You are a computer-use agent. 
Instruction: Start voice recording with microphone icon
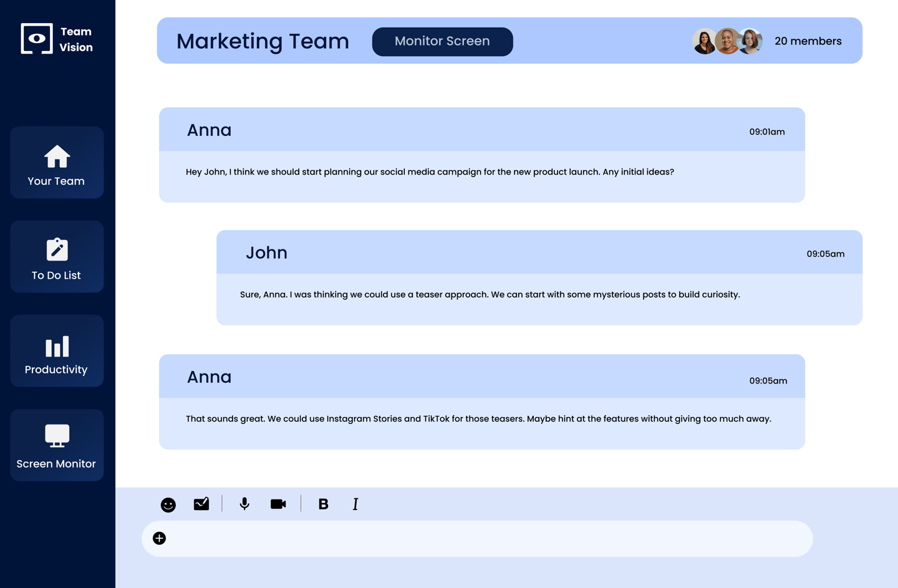244,504
